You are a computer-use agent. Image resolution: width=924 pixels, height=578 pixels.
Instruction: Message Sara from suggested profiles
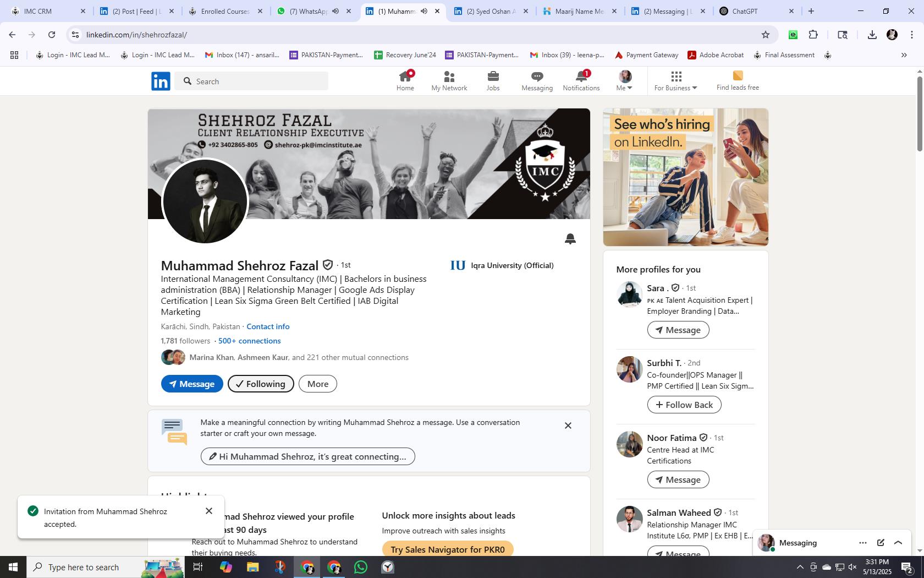point(678,330)
